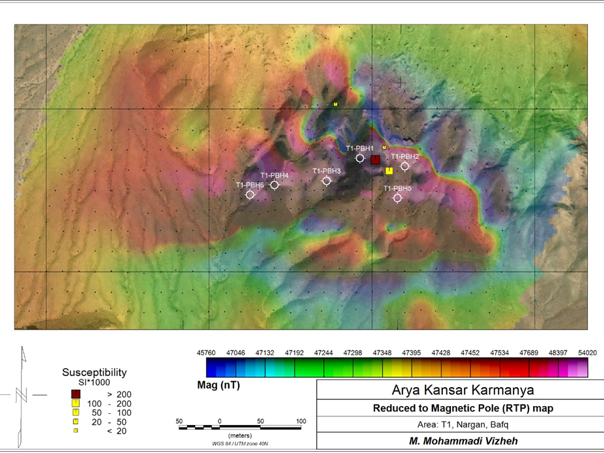
Task: Click the yellow 100 - 200 legend swatch
Action: pos(76,403)
